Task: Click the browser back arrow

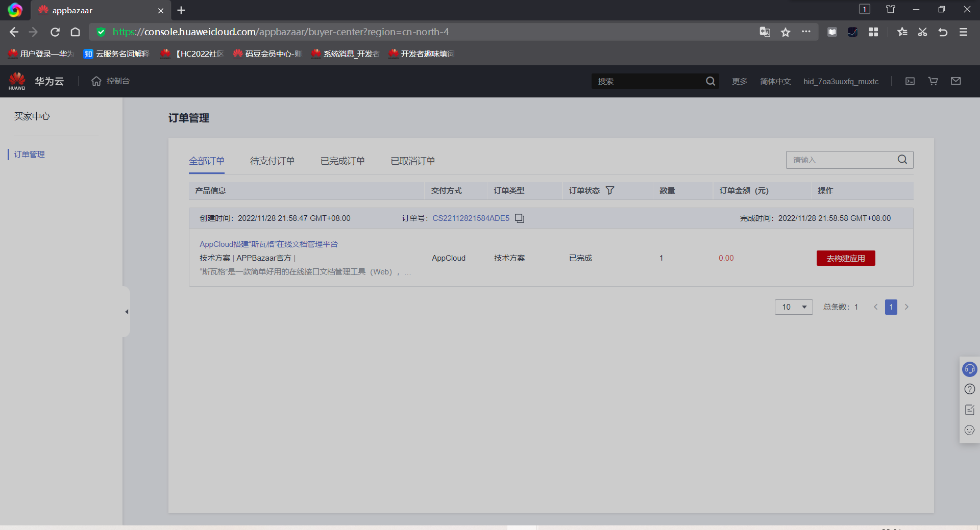Action: point(14,32)
